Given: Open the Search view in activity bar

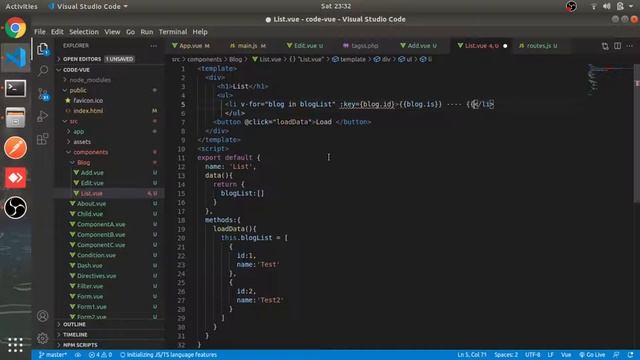Looking at the screenshot, I should [x=43, y=71].
